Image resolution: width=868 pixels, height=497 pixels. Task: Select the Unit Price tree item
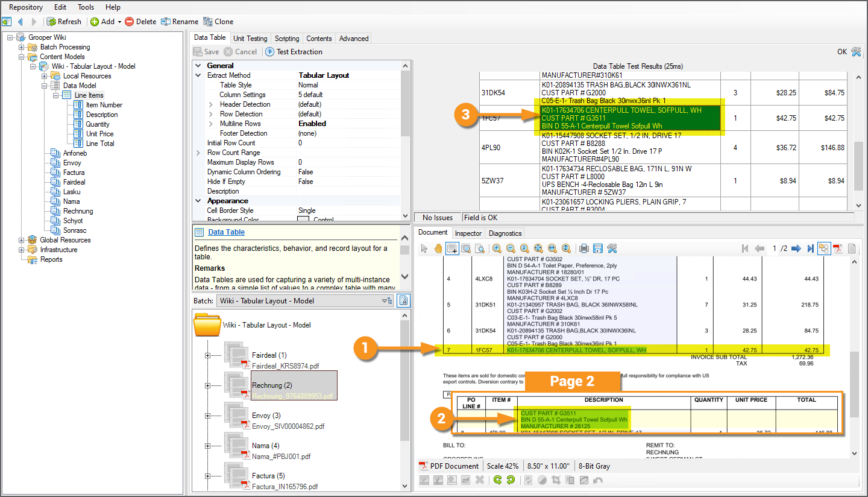99,134
